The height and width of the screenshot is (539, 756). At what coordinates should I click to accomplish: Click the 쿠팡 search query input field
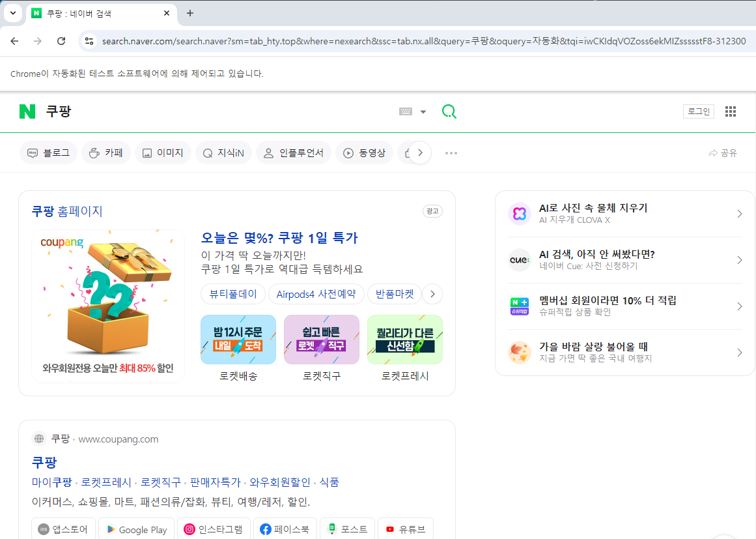[217, 111]
